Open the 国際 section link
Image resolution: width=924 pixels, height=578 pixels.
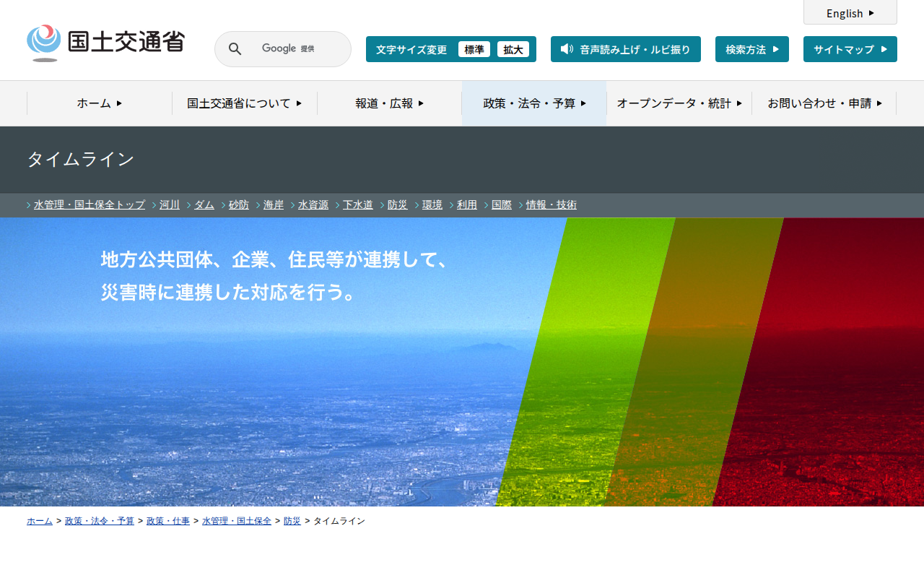[x=502, y=205]
